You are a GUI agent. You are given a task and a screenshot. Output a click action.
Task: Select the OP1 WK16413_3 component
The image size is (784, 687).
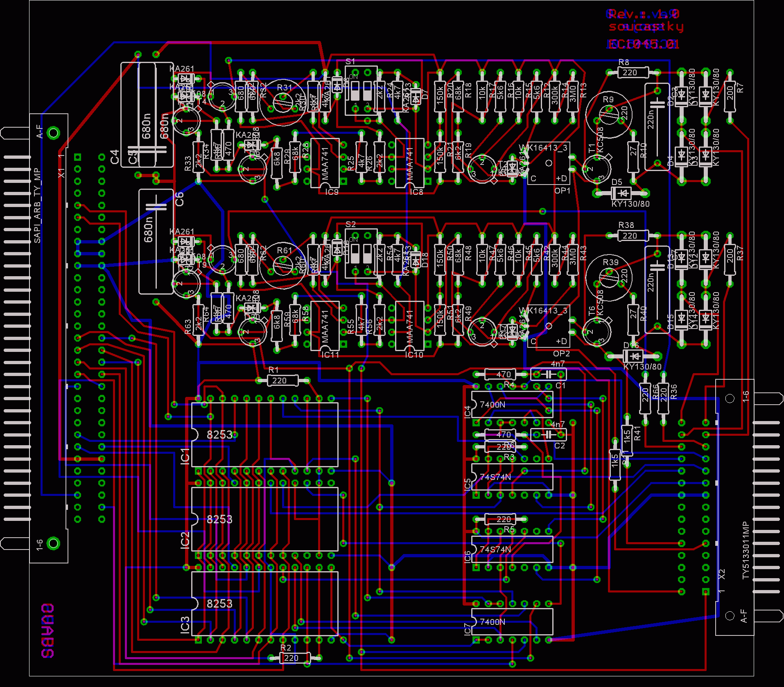548,163
